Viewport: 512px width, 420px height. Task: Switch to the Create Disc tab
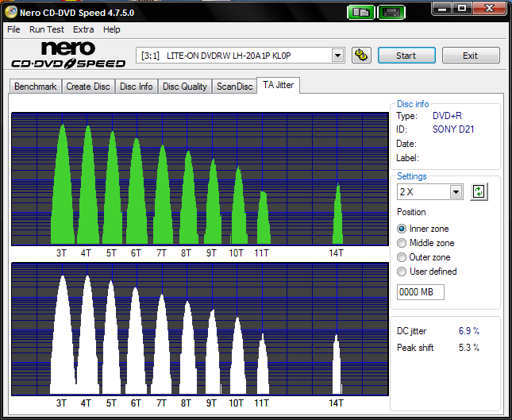[88, 87]
